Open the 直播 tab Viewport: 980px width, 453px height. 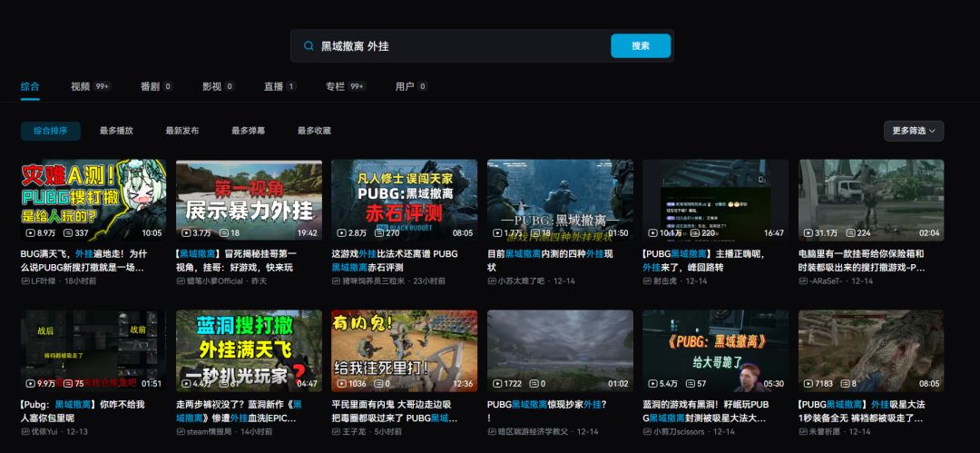(x=280, y=86)
